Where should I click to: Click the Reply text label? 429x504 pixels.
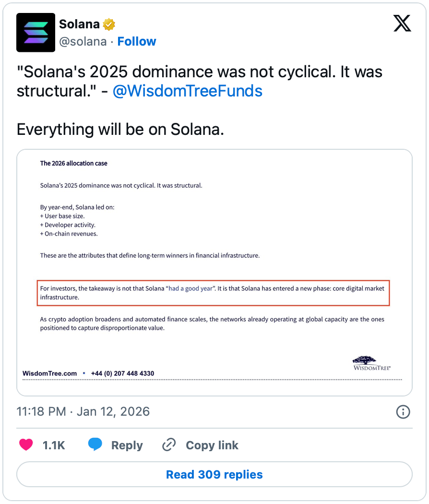pyautogui.click(x=127, y=445)
